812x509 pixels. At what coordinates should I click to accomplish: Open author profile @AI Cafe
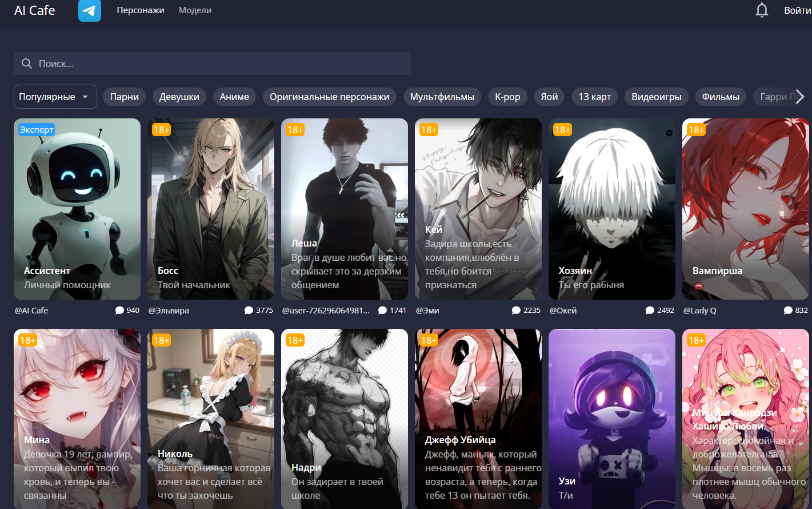click(x=31, y=310)
